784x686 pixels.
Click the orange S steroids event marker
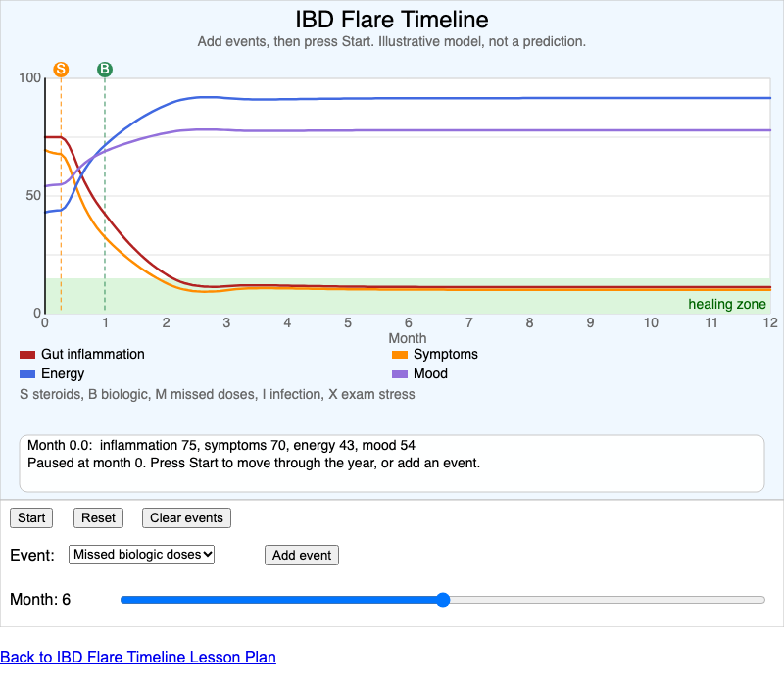pos(61,69)
